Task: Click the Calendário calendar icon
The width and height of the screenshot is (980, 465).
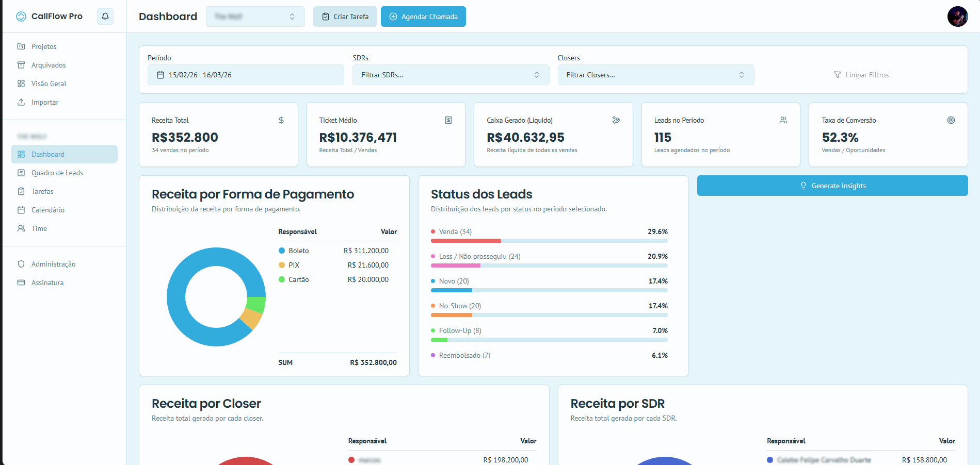Action: pyautogui.click(x=21, y=210)
